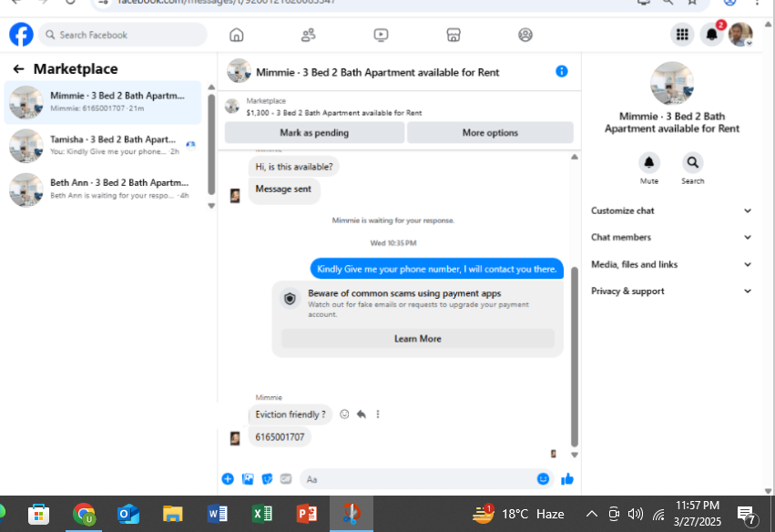Select the 'Hi, is this available?' message
This screenshot has height=532, width=775.
(x=294, y=167)
